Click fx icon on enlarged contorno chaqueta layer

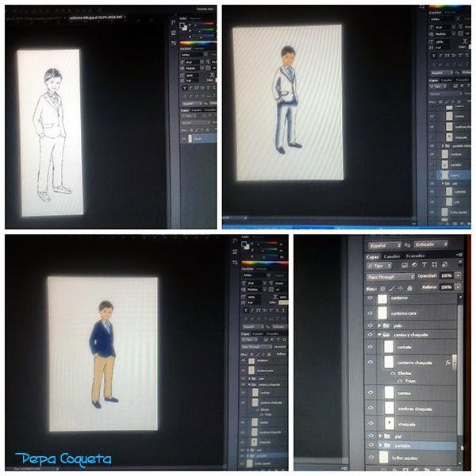point(447,362)
